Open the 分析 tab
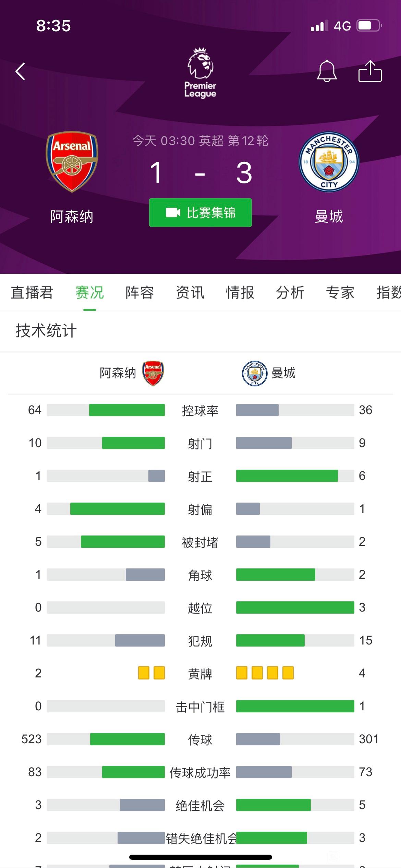 click(290, 292)
